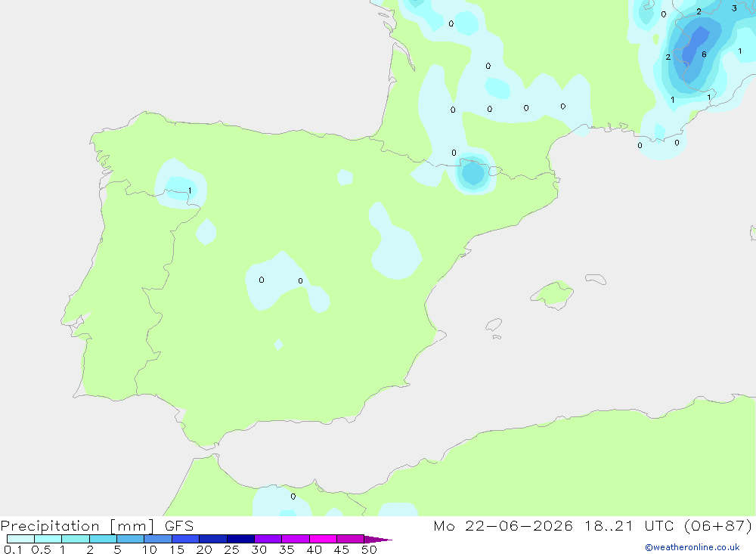The width and height of the screenshot is (756, 554).
Task: Click the '6' precipitation value on the map
Action: (704, 54)
